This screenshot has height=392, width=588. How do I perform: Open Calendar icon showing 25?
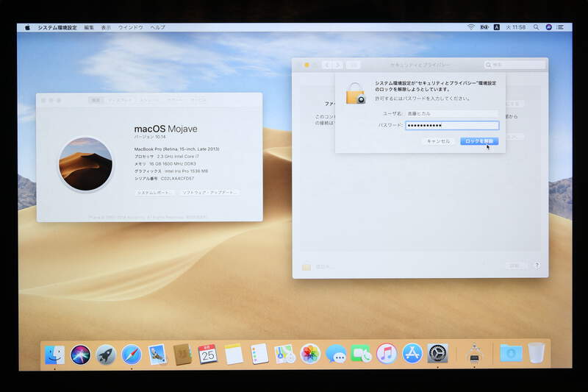click(208, 354)
